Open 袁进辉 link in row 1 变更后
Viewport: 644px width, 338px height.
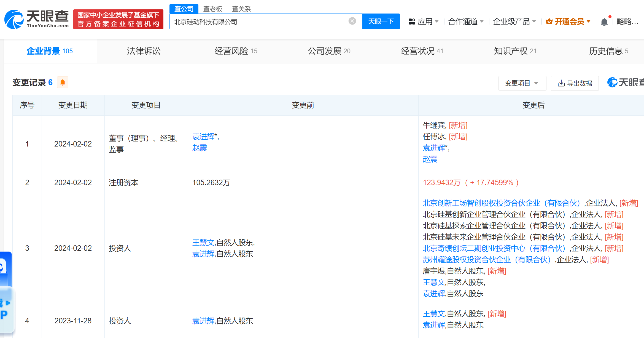pyautogui.click(x=434, y=148)
